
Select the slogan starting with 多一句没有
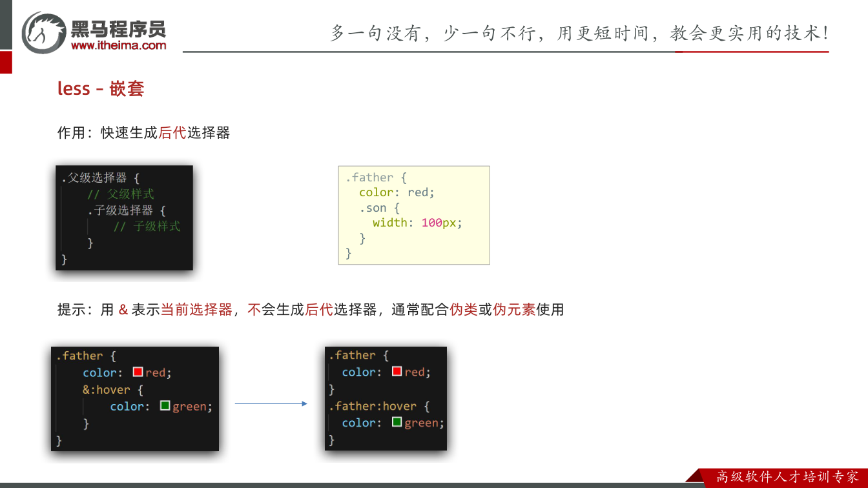(579, 33)
